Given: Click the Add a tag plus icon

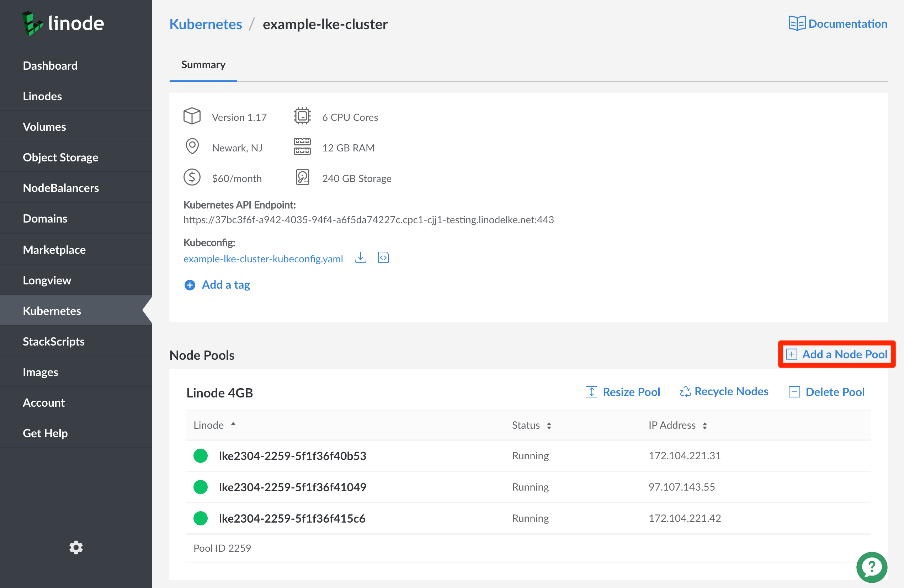Looking at the screenshot, I should (x=190, y=285).
